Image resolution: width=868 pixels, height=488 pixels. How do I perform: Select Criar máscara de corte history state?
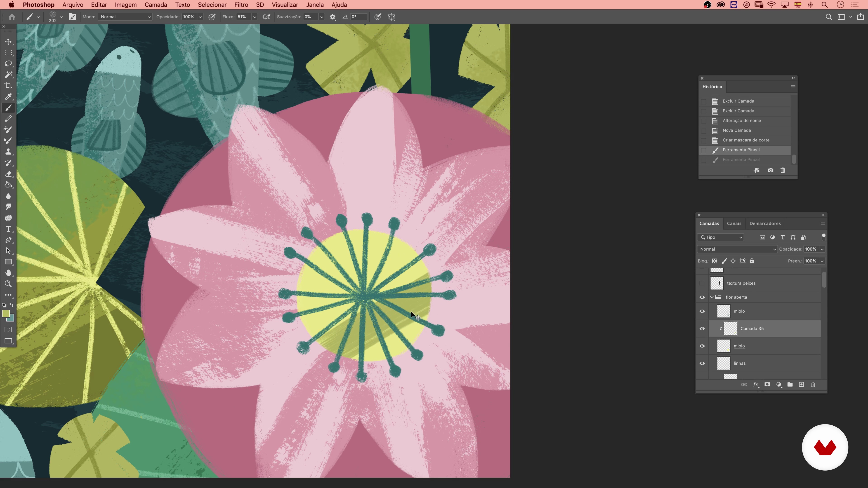coord(746,140)
